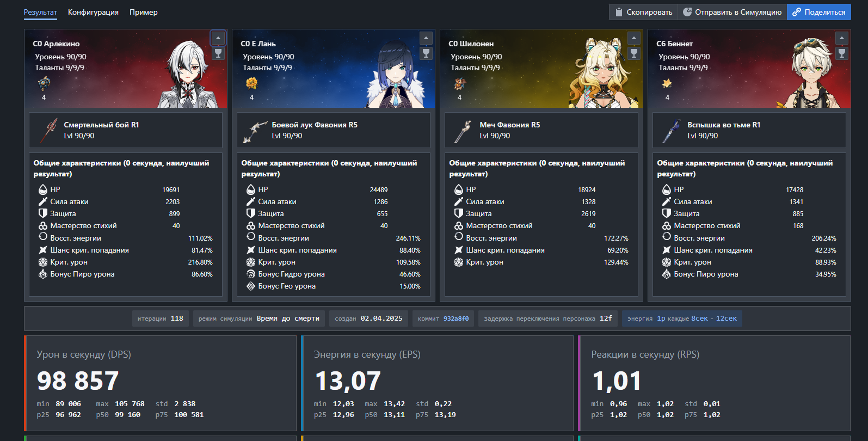Click Беннет artifact set icon

pos(667,83)
